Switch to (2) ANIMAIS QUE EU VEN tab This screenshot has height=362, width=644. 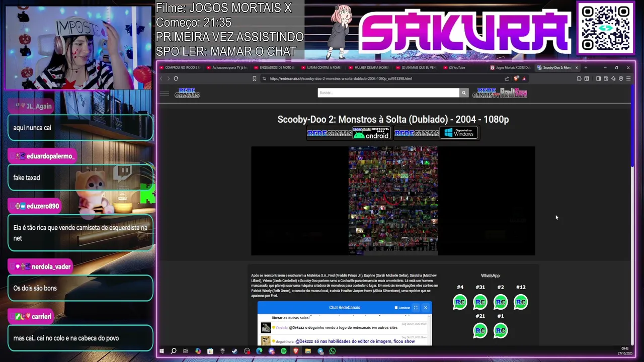click(416, 67)
